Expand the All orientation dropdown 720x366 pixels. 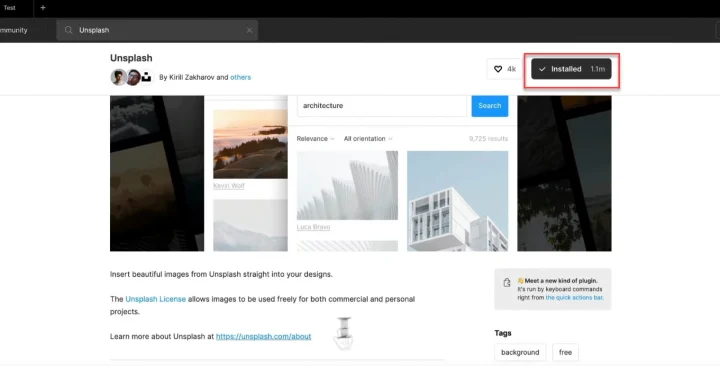click(x=368, y=139)
